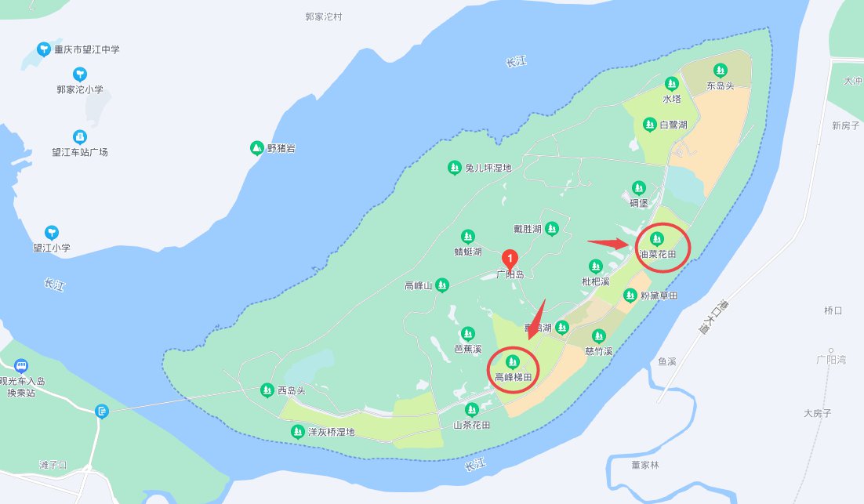This screenshot has width=864, height=504.
Task: Open the 山茶花田 scenic icon
Action: pyautogui.click(x=472, y=410)
